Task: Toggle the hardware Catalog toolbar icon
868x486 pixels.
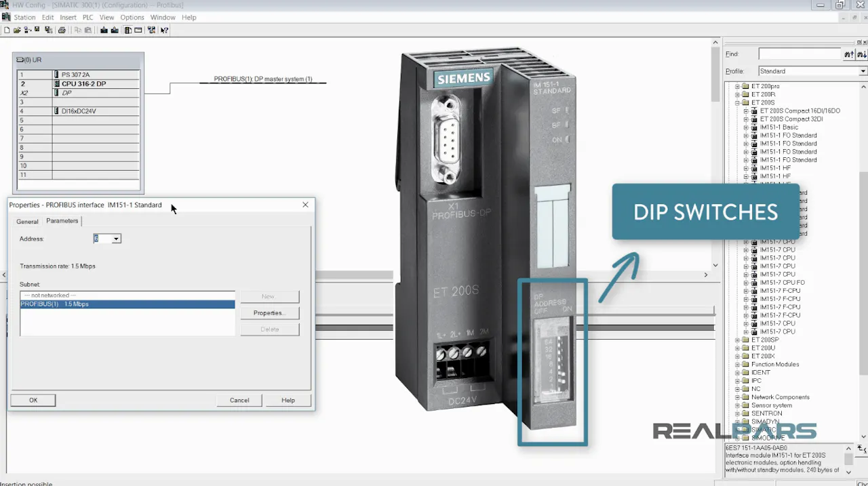Action: (x=127, y=30)
